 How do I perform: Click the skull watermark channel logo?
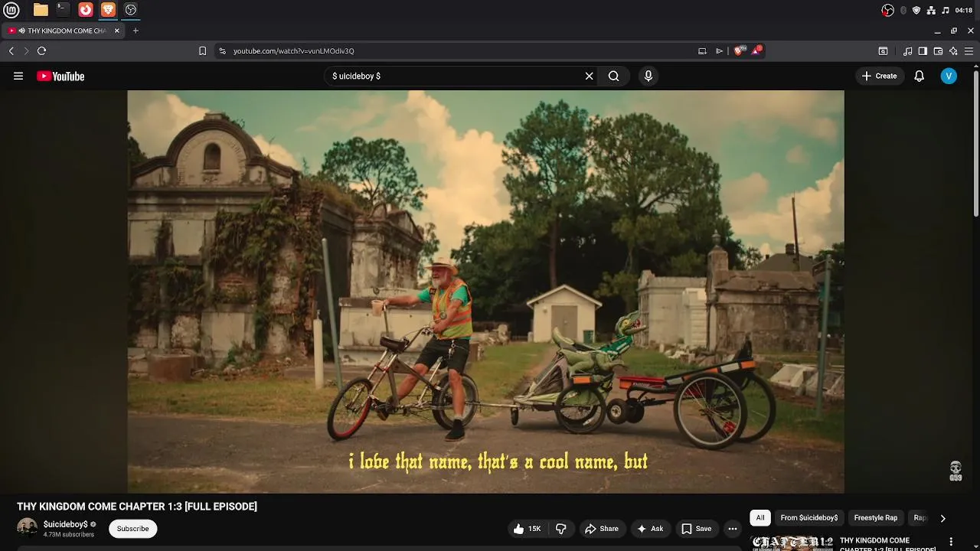(955, 471)
